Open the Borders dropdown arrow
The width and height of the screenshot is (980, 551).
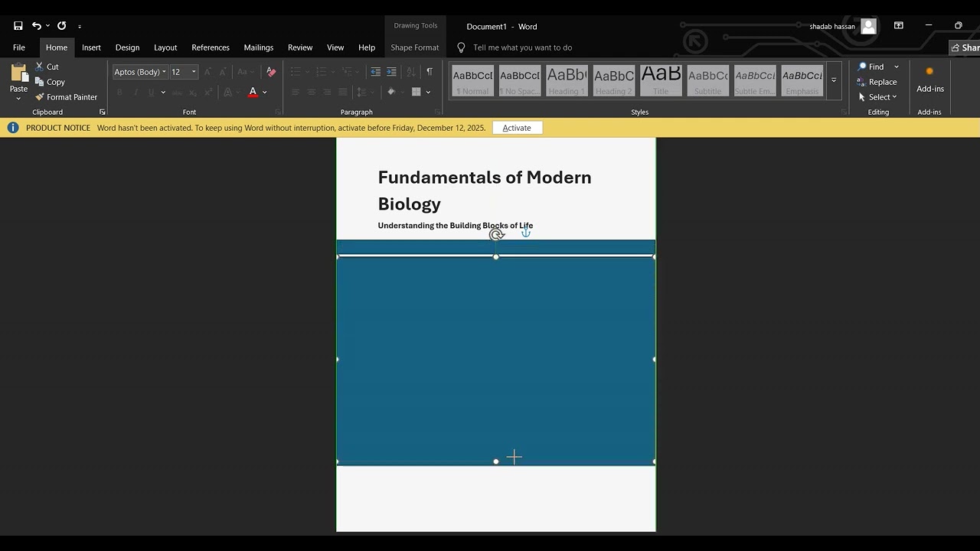[x=428, y=92]
